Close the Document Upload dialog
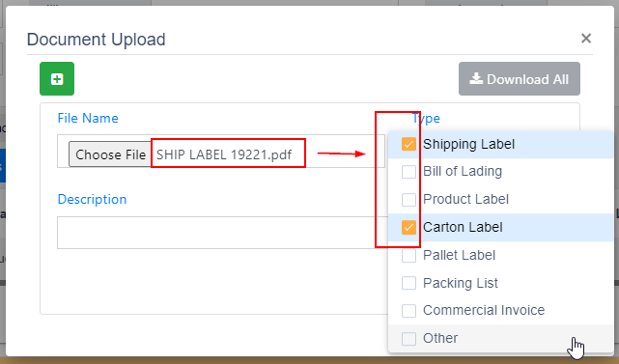 [586, 39]
